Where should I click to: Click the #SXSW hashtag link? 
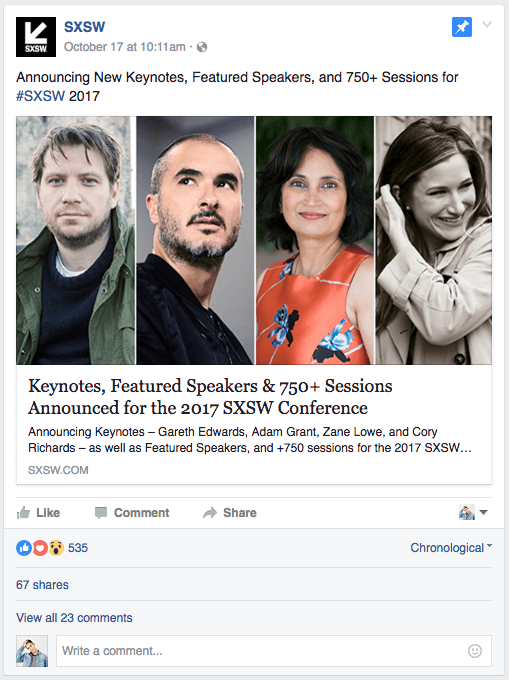point(40,96)
